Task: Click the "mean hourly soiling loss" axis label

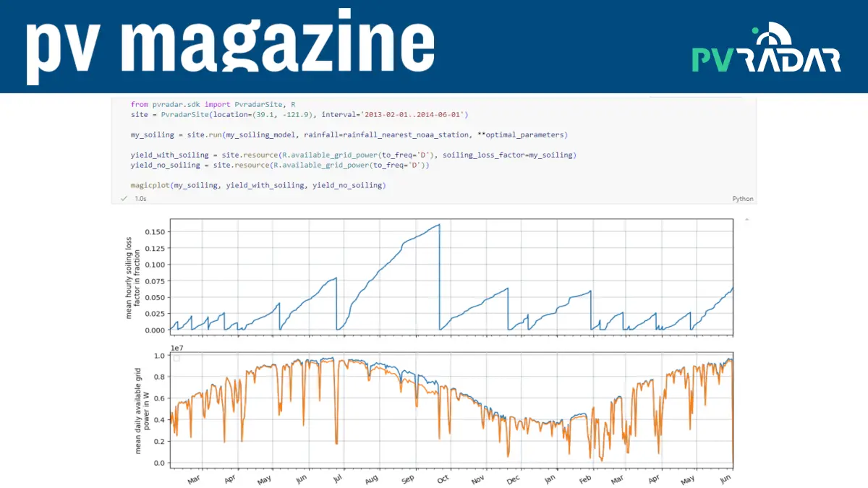Action: (134, 278)
